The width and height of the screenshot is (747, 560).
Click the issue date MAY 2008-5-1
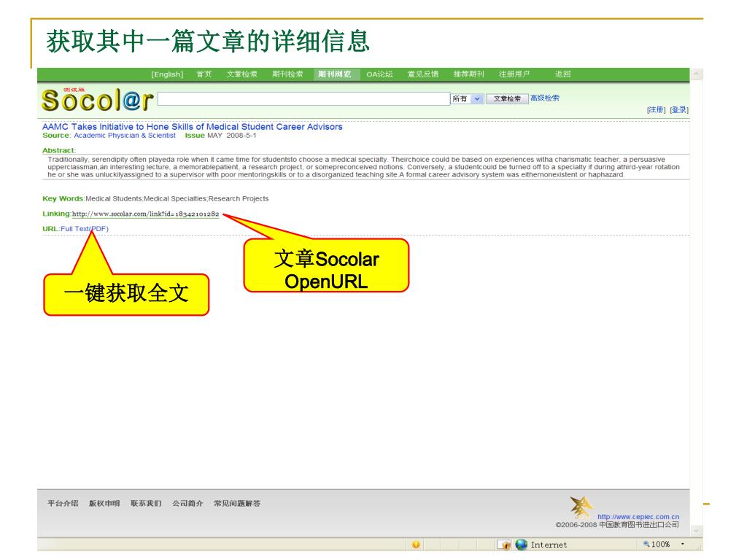pyautogui.click(x=231, y=136)
